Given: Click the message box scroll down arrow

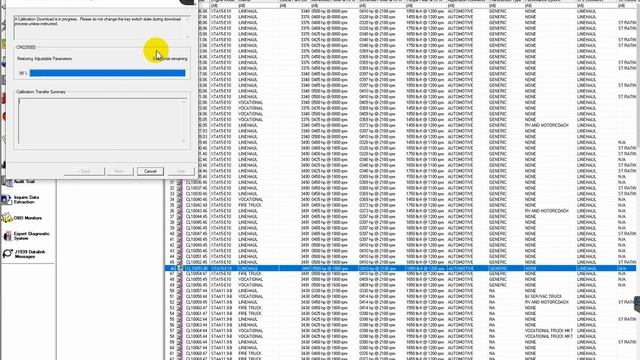Looking at the screenshot, I should 187,37.
